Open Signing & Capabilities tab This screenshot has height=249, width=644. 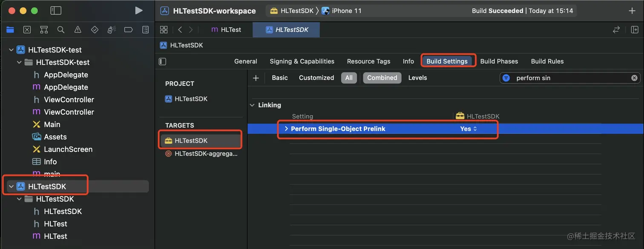coord(302,61)
